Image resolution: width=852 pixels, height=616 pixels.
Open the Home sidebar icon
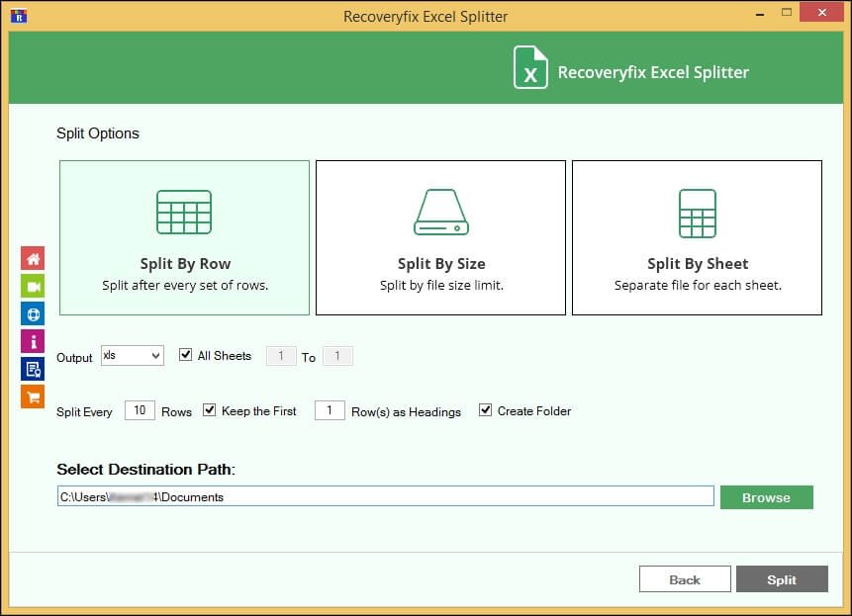(x=33, y=258)
